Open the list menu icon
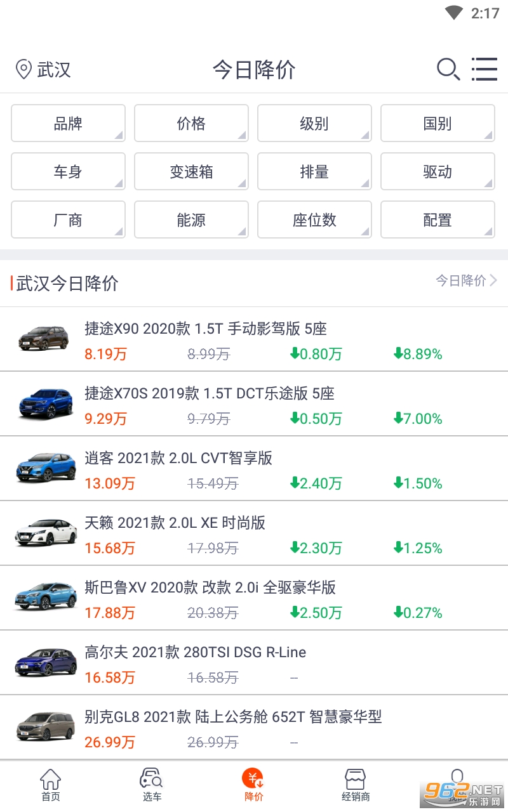Image resolution: width=508 pixels, height=812 pixels. click(484, 69)
